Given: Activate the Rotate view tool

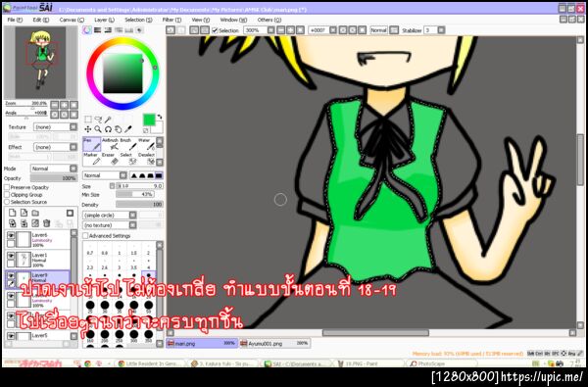Looking at the screenshot, I should 108,129.
